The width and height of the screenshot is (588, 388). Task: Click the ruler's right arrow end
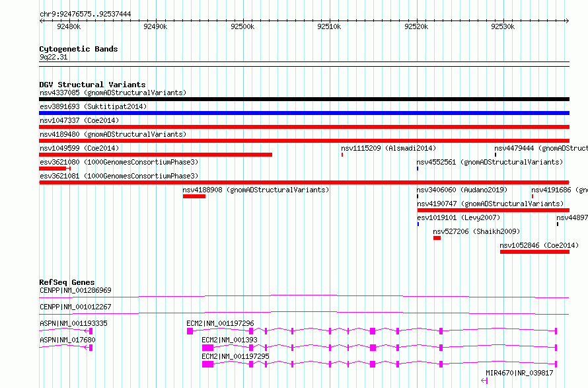click(x=567, y=20)
